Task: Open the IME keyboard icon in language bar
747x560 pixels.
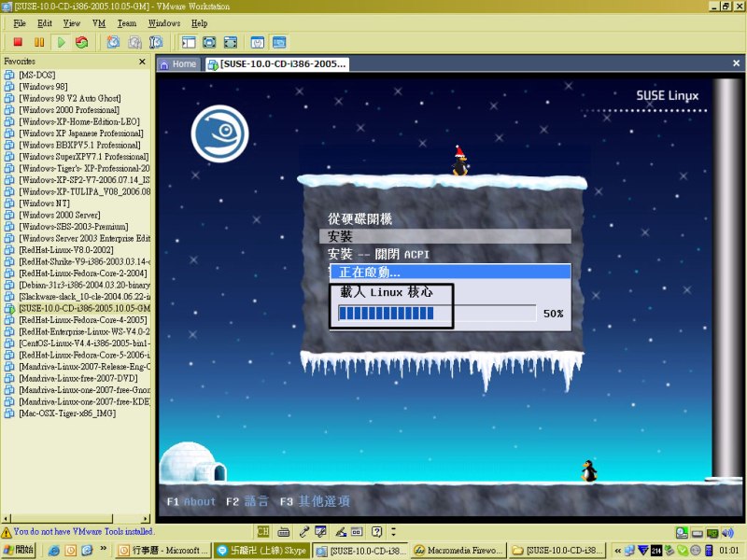Action: click(x=284, y=531)
